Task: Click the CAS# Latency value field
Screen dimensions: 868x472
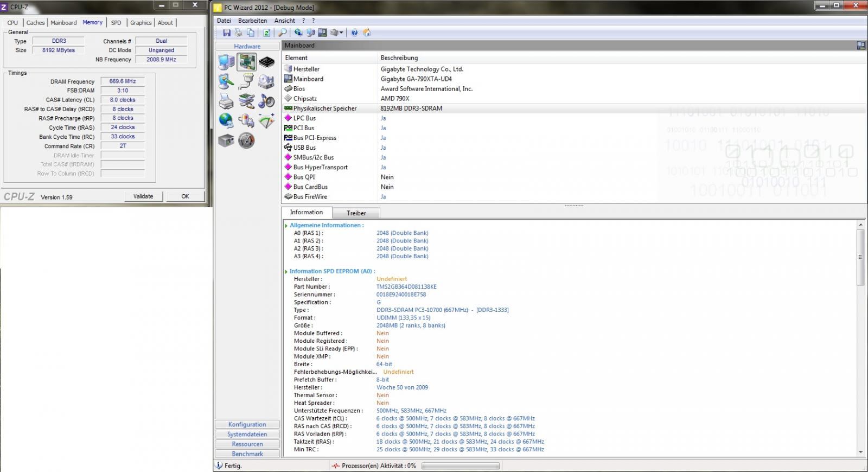Action: (x=123, y=100)
